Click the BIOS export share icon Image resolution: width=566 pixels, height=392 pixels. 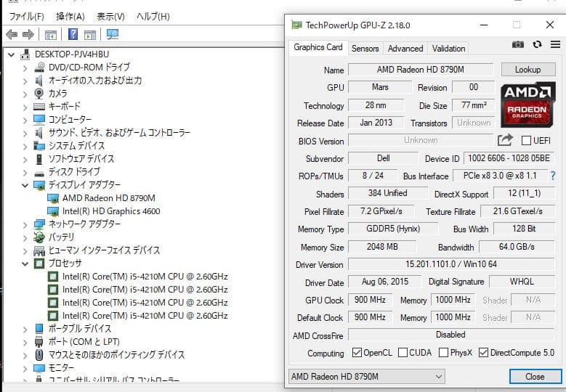tap(505, 140)
